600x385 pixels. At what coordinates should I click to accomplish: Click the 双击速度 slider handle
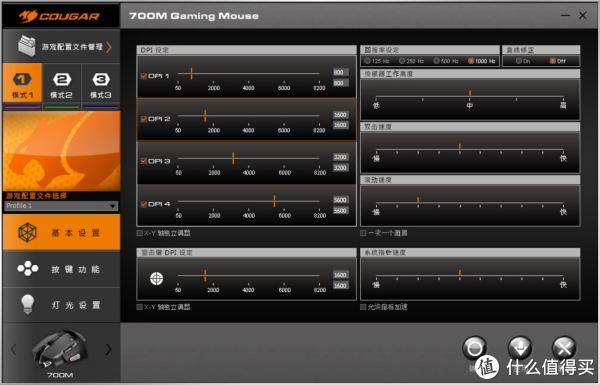(460, 147)
